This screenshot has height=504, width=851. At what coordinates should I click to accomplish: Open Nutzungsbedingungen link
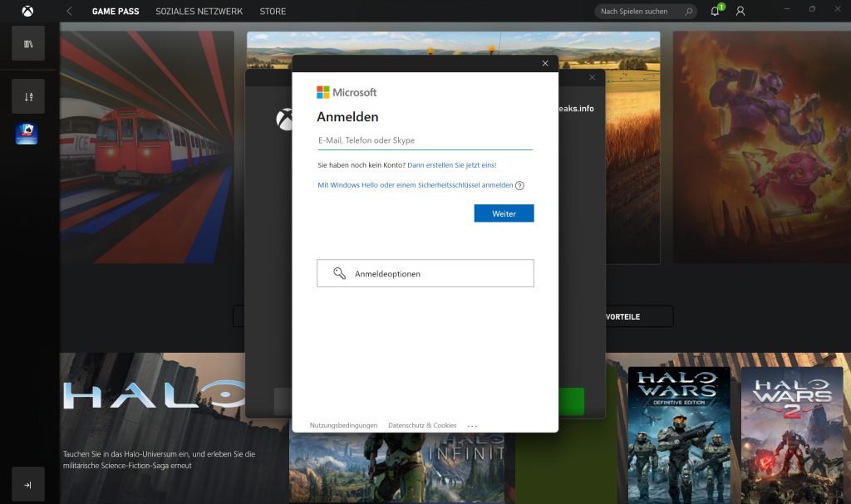coord(343,425)
